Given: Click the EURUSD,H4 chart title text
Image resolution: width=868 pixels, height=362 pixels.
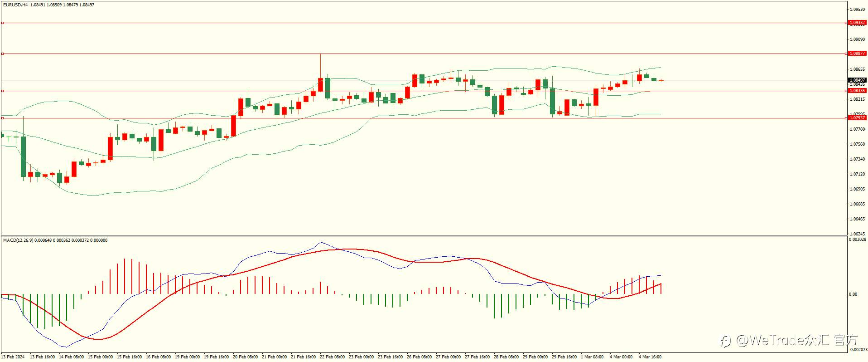Looking at the screenshot, I should click(x=15, y=5).
